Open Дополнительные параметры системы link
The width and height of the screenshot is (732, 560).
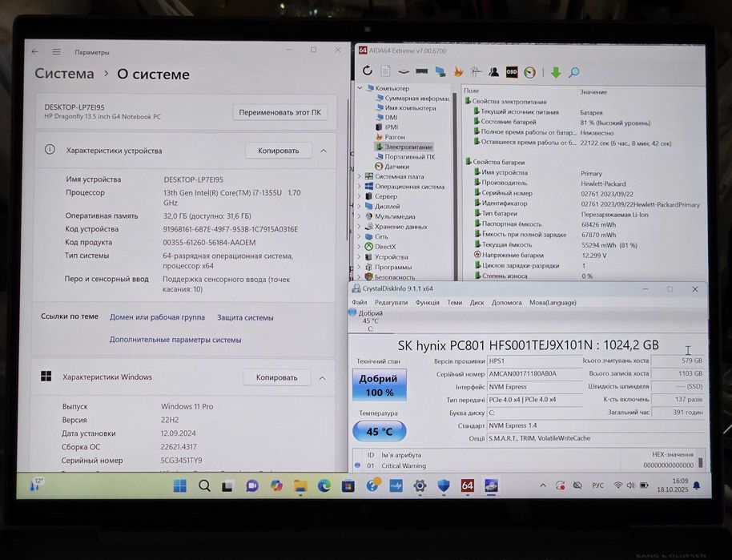coord(175,340)
